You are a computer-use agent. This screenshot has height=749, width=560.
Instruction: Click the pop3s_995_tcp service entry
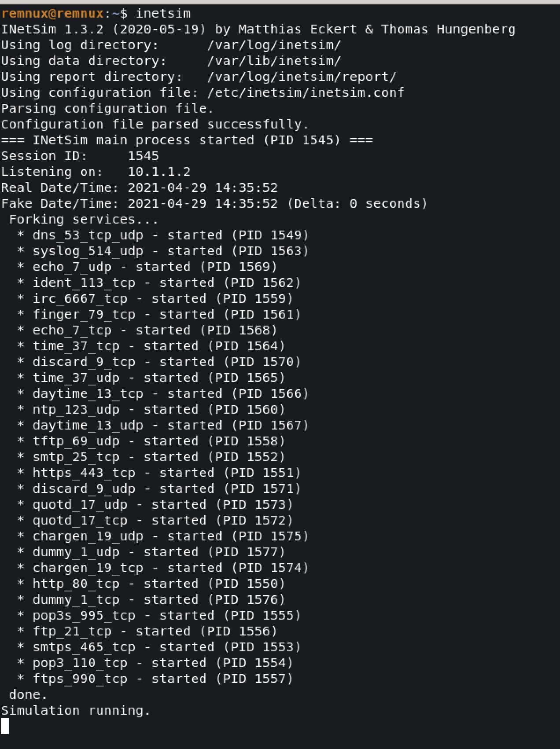[84, 616]
